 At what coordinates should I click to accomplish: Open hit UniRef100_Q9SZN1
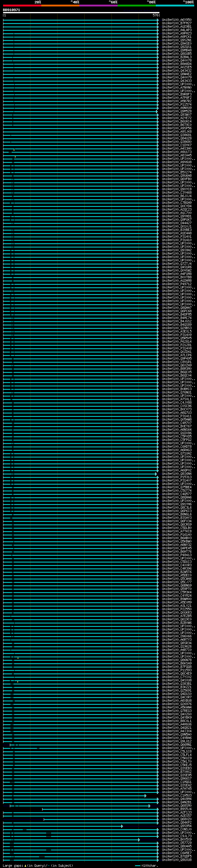coord(177,40)
